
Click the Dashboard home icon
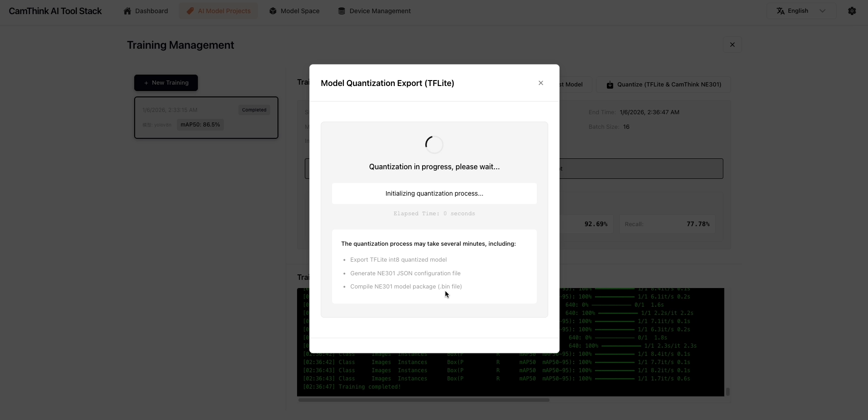click(127, 11)
